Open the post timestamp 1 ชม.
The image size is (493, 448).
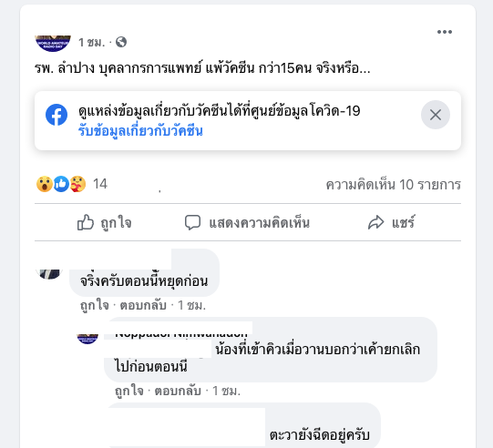(91, 42)
